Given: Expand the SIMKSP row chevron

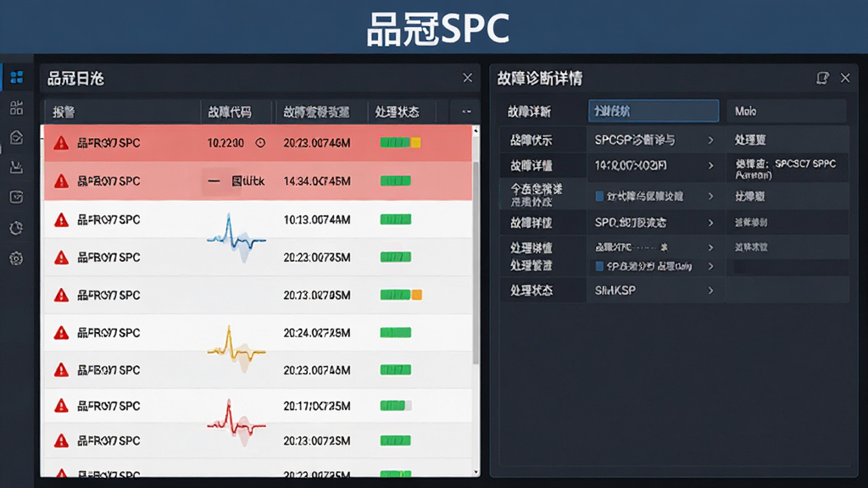Looking at the screenshot, I should [711, 291].
